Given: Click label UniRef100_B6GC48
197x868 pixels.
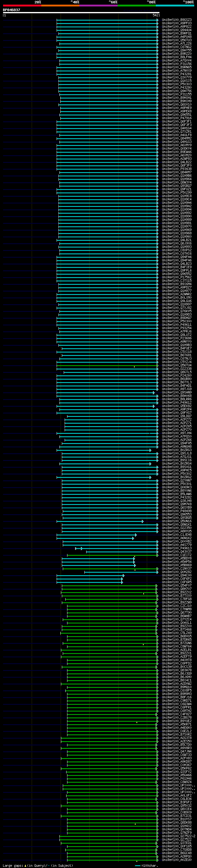Looking at the screenshot, I should coord(177,853).
